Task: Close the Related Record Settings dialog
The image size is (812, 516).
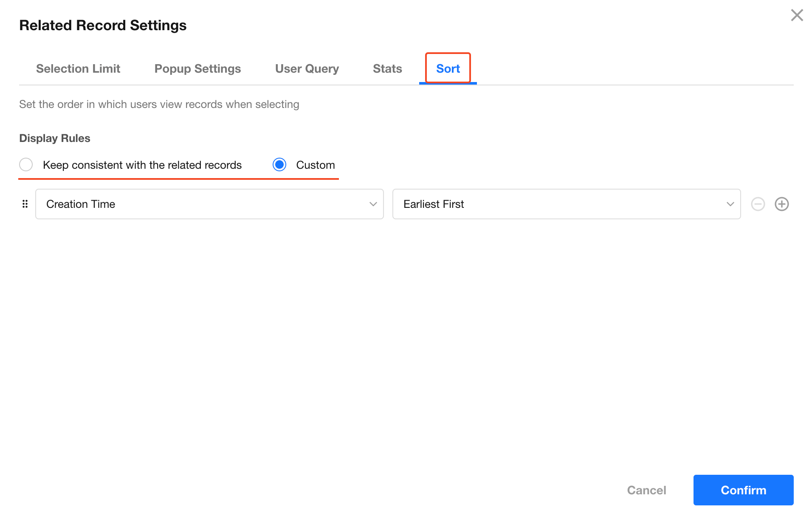Action: [x=797, y=15]
